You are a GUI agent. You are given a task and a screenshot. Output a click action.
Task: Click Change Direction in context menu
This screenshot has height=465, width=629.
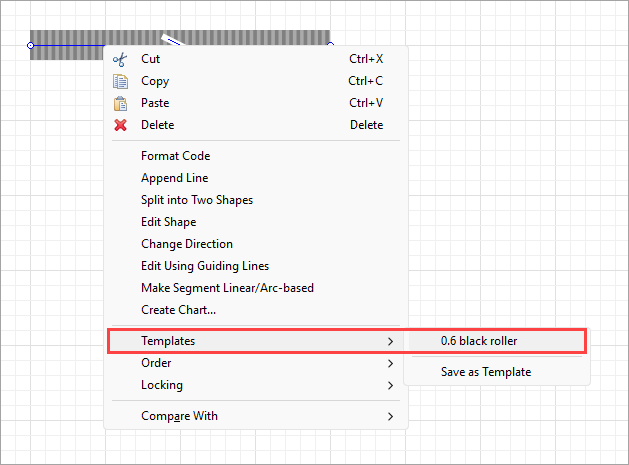coord(186,244)
